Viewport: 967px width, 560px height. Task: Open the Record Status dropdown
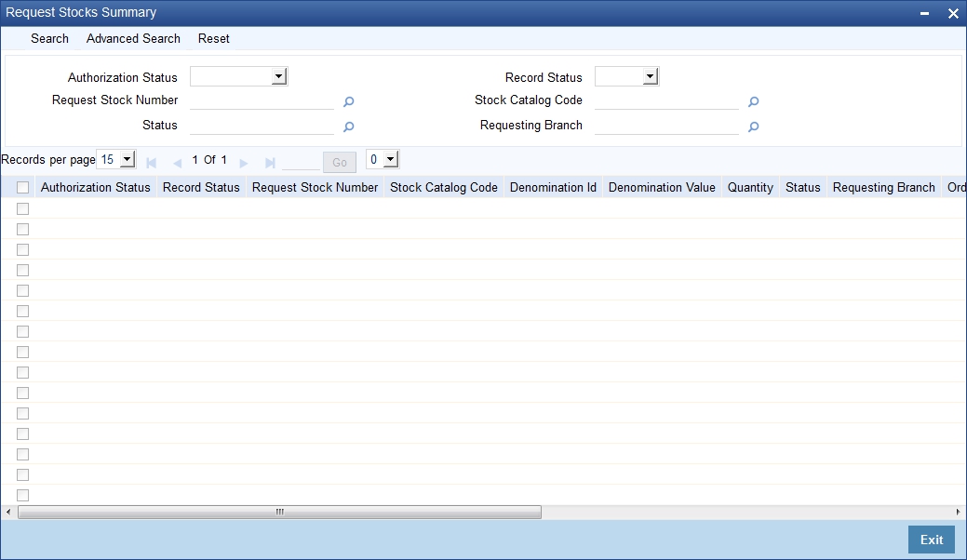click(x=626, y=76)
